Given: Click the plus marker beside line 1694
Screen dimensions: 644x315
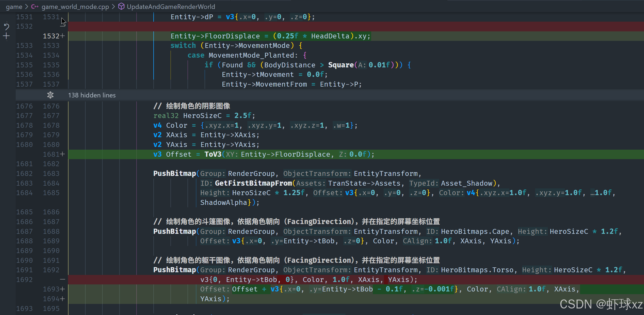Looking at the screenshot, I should click(63, 299).
